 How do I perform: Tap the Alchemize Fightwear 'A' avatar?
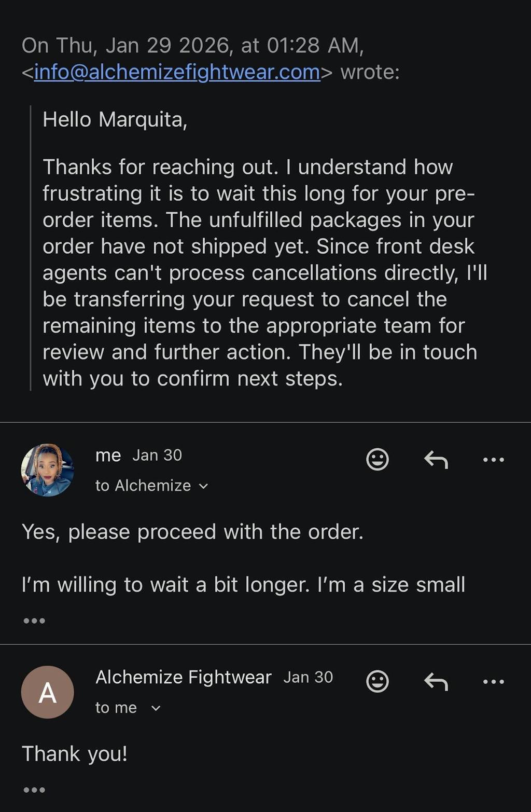47,692
